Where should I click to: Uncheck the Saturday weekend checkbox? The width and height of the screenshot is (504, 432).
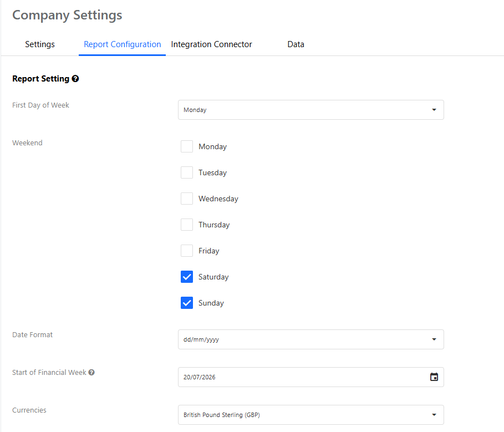[187, 277]
